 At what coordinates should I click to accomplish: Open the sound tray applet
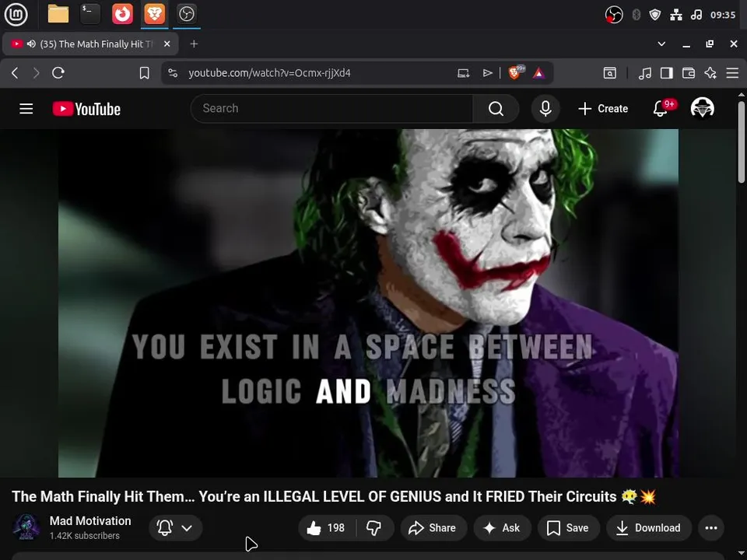696,15
